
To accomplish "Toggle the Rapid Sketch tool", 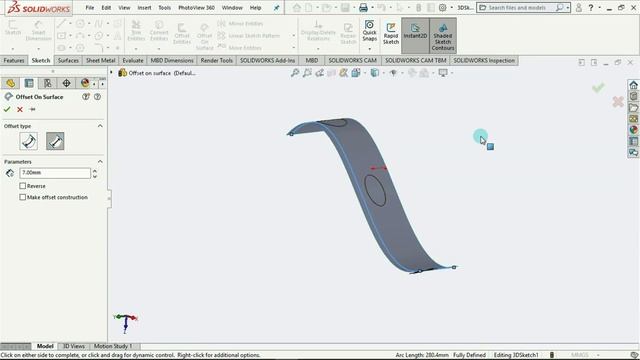I will point(391,33).
